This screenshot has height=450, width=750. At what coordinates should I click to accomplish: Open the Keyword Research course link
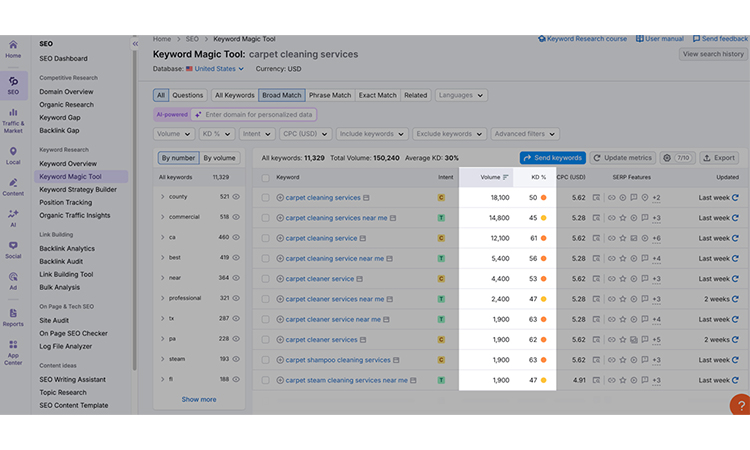coord(582,39)
